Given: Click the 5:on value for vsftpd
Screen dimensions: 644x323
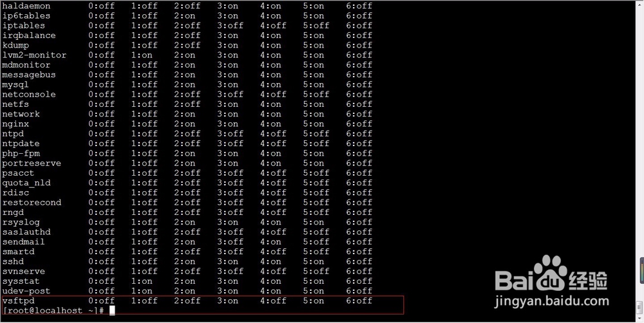Looking at the screenshot, I should [x=314, y=301].
